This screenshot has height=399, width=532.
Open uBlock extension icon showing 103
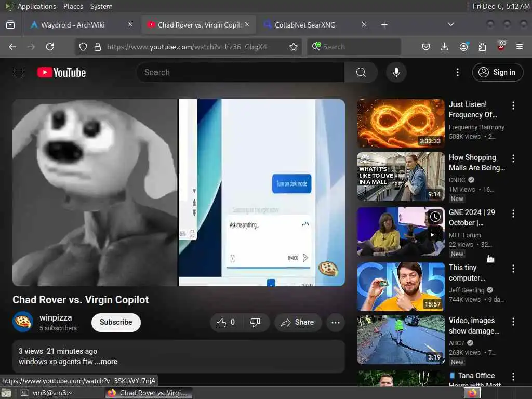click(501, 46)
